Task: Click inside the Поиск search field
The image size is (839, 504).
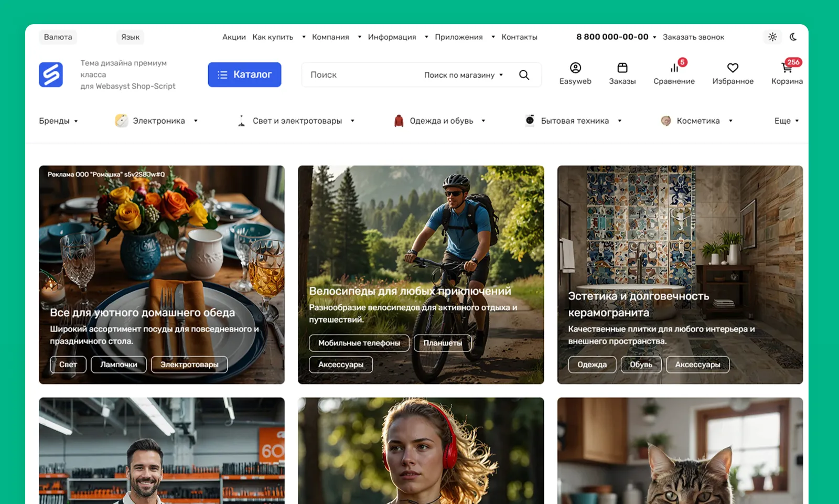Action: [x=362, y=75]
